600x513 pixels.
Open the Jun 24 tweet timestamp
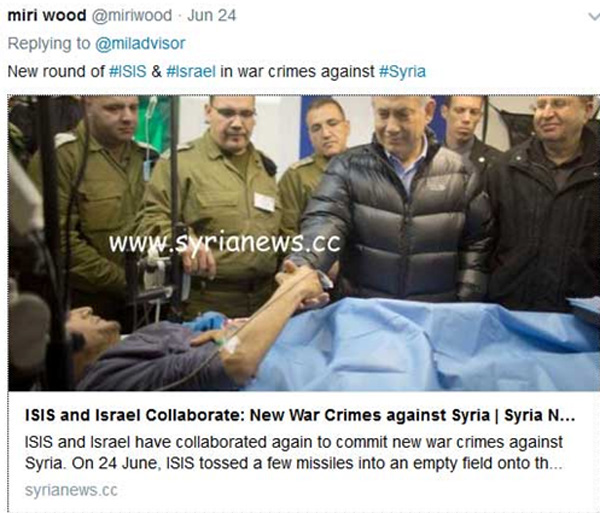point(212,16)
